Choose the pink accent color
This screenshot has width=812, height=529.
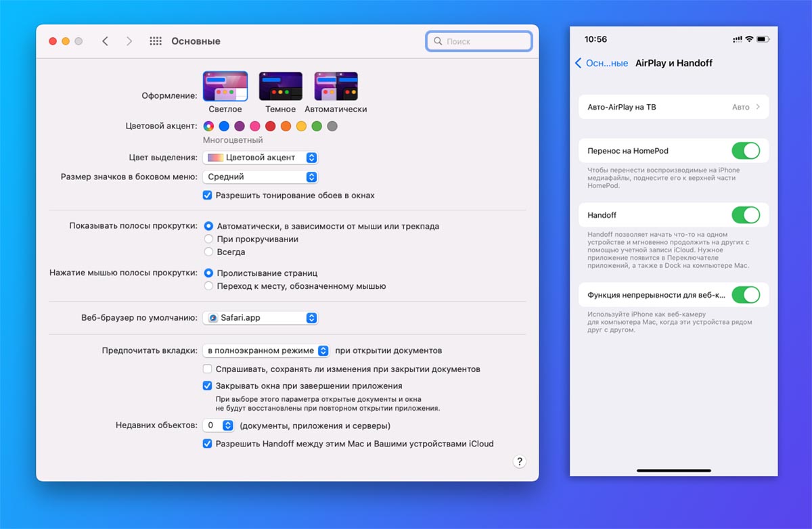(x=255, y=126)
